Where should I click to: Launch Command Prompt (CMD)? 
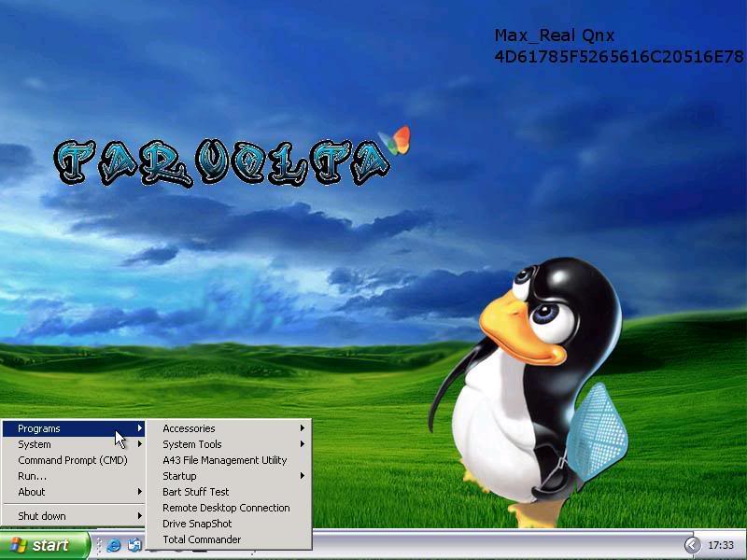(74, 460)
